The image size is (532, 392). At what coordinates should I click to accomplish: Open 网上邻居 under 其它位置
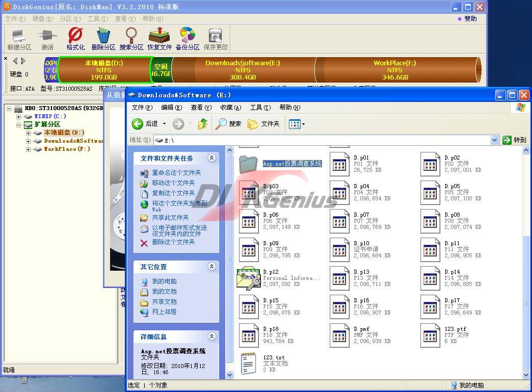coord(164,312)
